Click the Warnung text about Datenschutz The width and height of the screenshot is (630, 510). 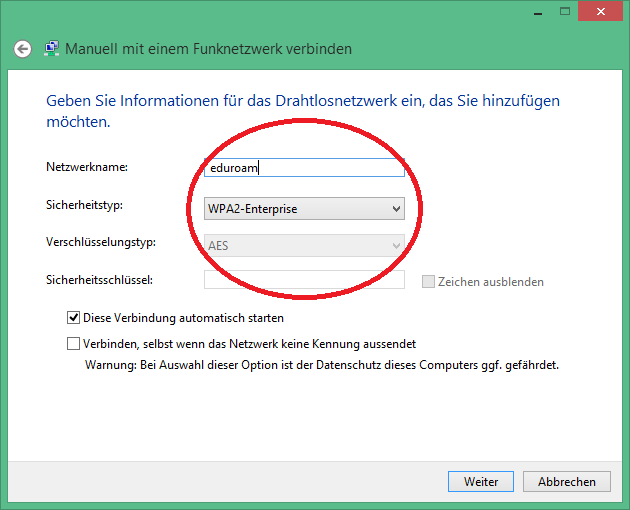pos(322,365)
